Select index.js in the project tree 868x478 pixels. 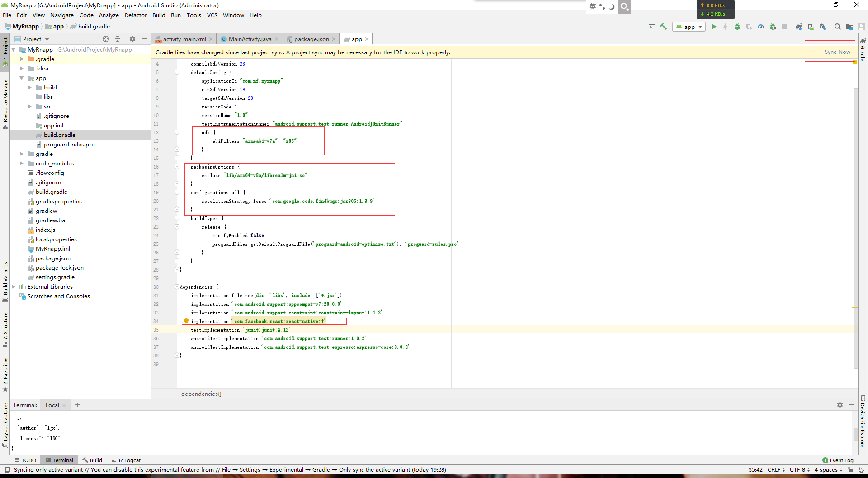(x=45, y=230)
